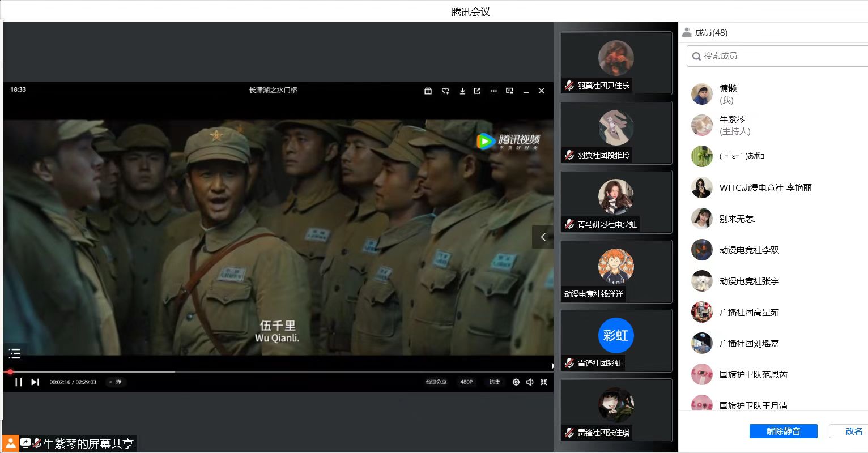Open the playlist list icon over the video

click(x=15, y=354)
